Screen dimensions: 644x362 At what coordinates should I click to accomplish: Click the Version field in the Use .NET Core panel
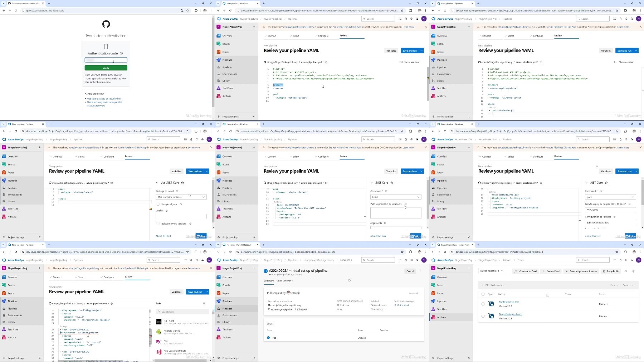(x=181, y=216)
